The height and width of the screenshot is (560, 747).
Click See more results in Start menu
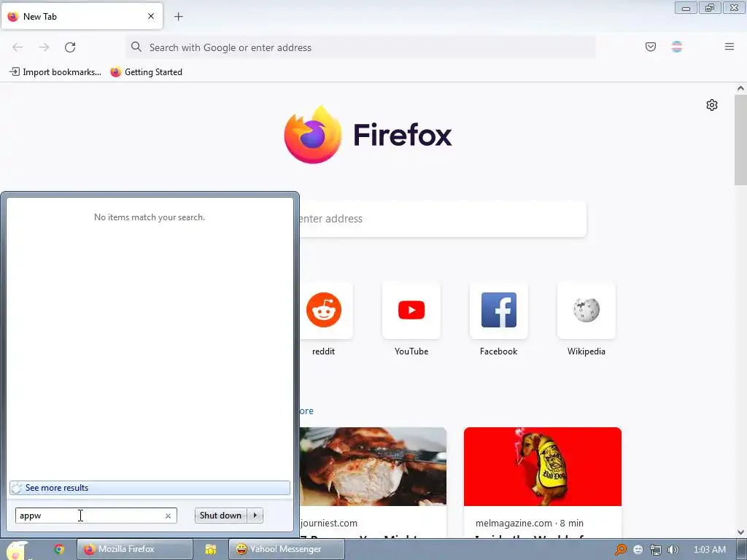(150, 488)
